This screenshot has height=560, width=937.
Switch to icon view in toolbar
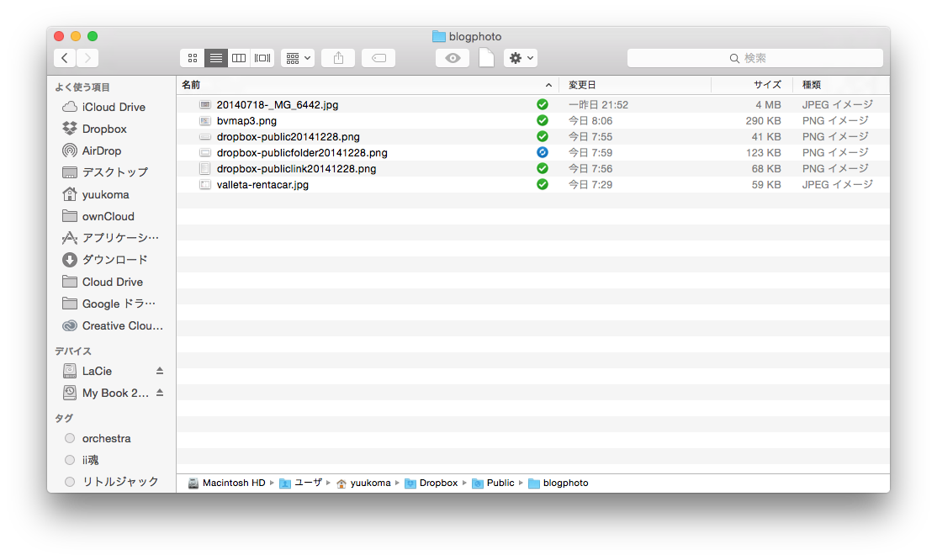click(x=193, y=58)
